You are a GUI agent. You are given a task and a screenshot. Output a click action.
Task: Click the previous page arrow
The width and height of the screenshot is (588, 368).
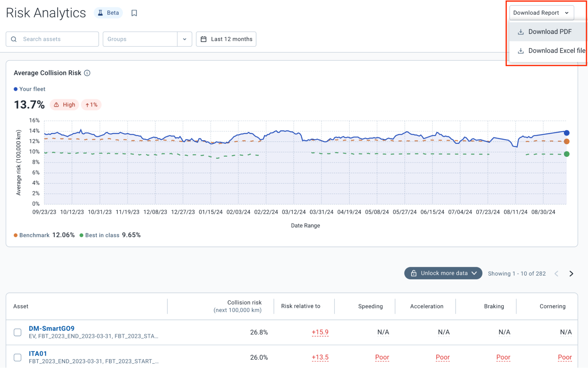coord(556,273)
